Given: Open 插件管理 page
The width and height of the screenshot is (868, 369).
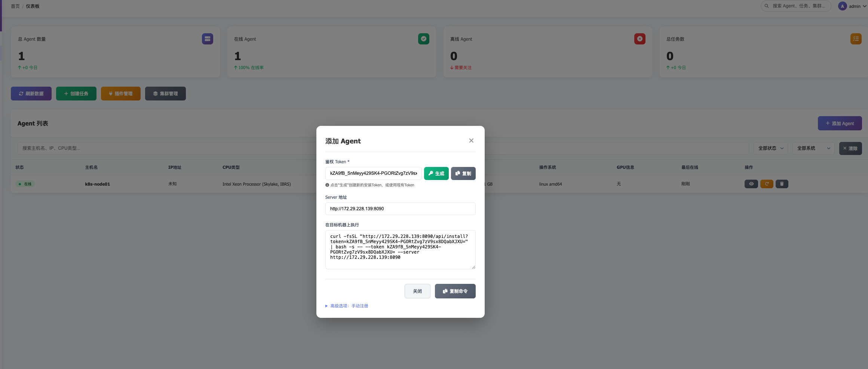Looking at the screenshot, I should (121, 93).
